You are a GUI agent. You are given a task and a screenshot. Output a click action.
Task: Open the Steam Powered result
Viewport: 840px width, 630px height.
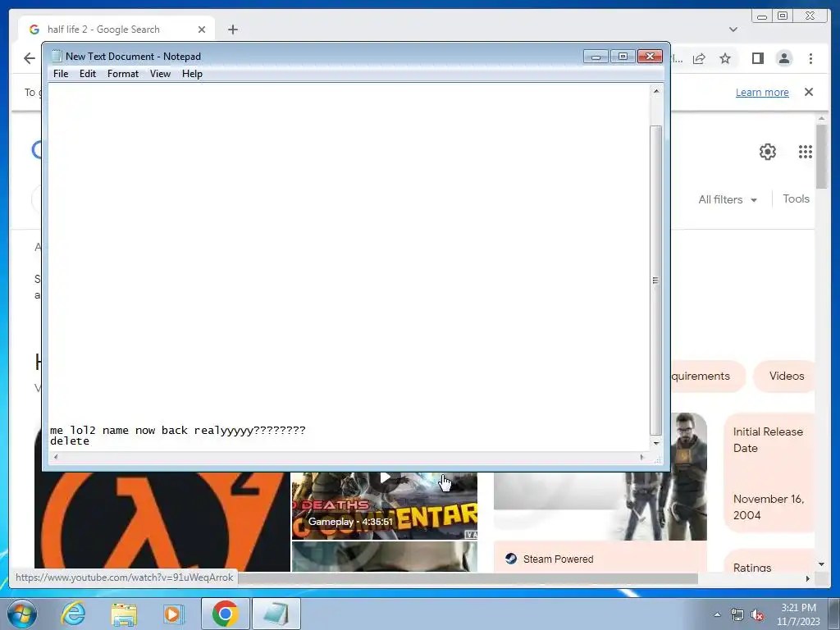point(600,557)
